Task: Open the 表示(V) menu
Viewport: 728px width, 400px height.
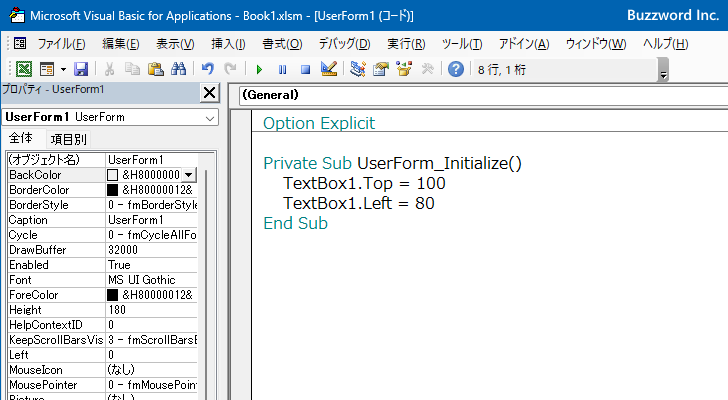Action: point(175,44)
